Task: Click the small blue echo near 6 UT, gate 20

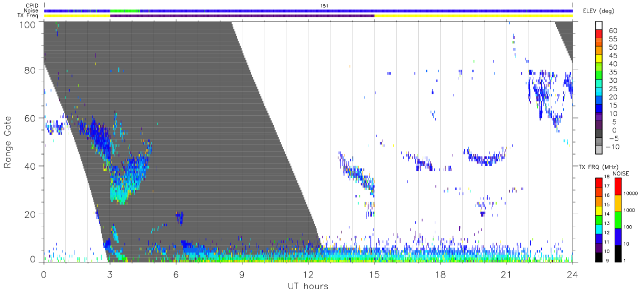Action: coord(179,217)
